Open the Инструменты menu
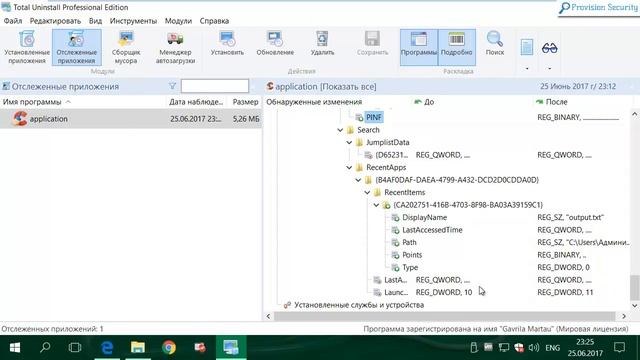Image resolution: width=640 pixels, height=360 pixels. pyautogui.click(x=133, y=21)
